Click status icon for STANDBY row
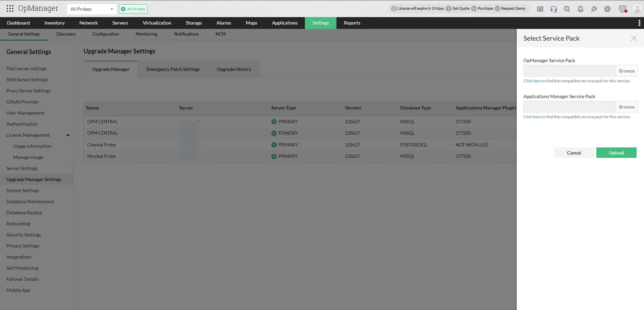Screen dimensions: 644x310 pos(274,133)
